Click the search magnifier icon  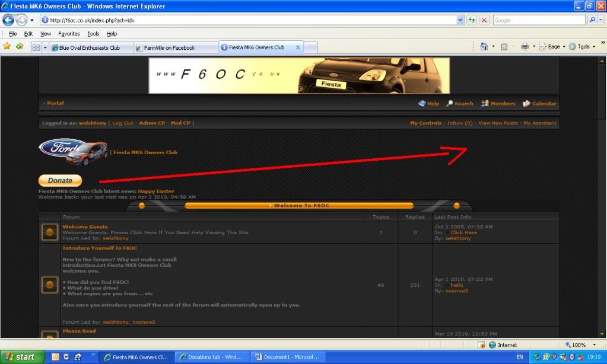click(592, 20)
